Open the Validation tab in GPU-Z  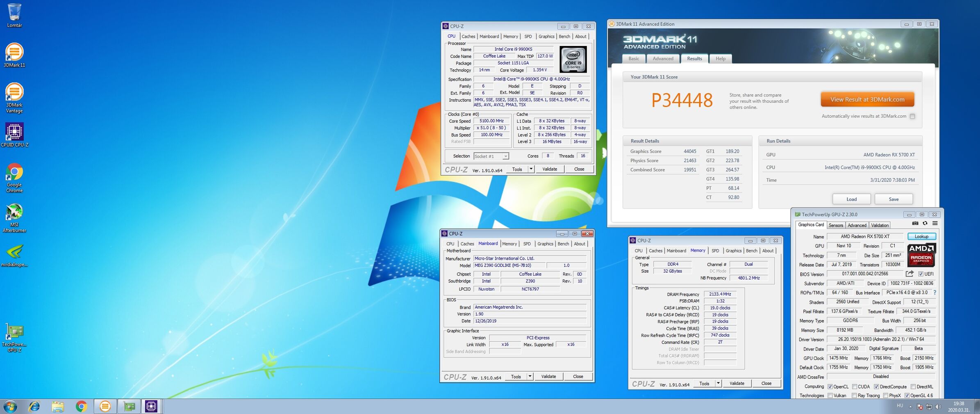(x=880, y=225)
